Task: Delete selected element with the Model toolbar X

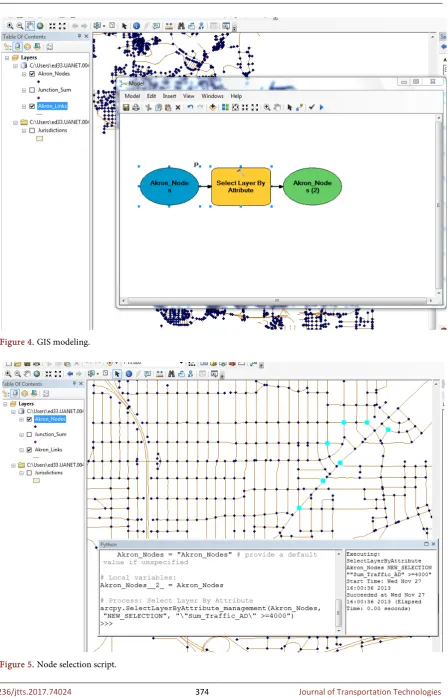Action: pos(178,107)
